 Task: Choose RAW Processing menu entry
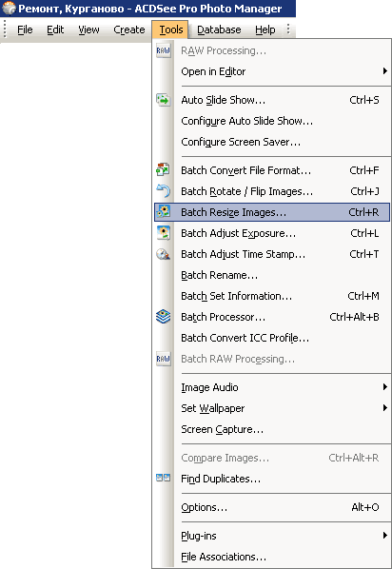pos(272,50)
